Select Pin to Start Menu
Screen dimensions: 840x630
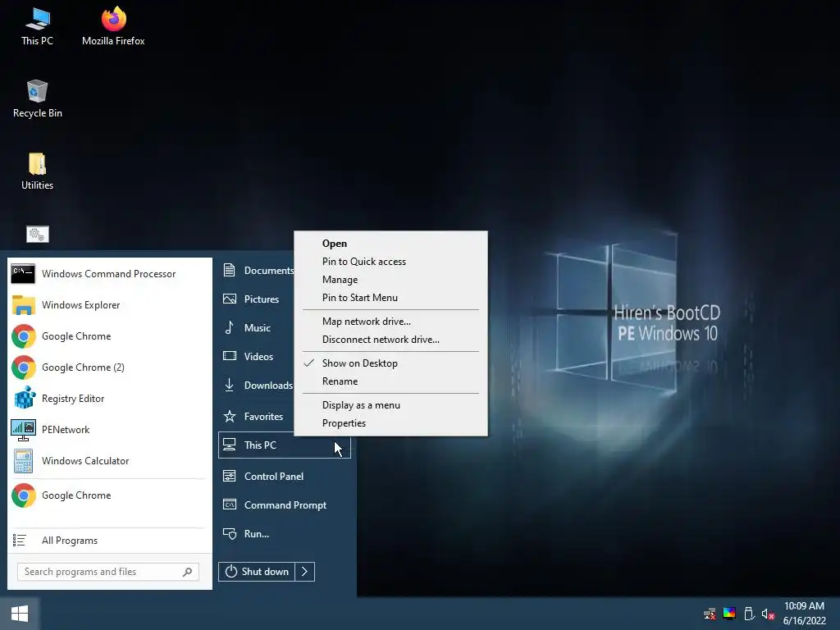tap(390, 298)
